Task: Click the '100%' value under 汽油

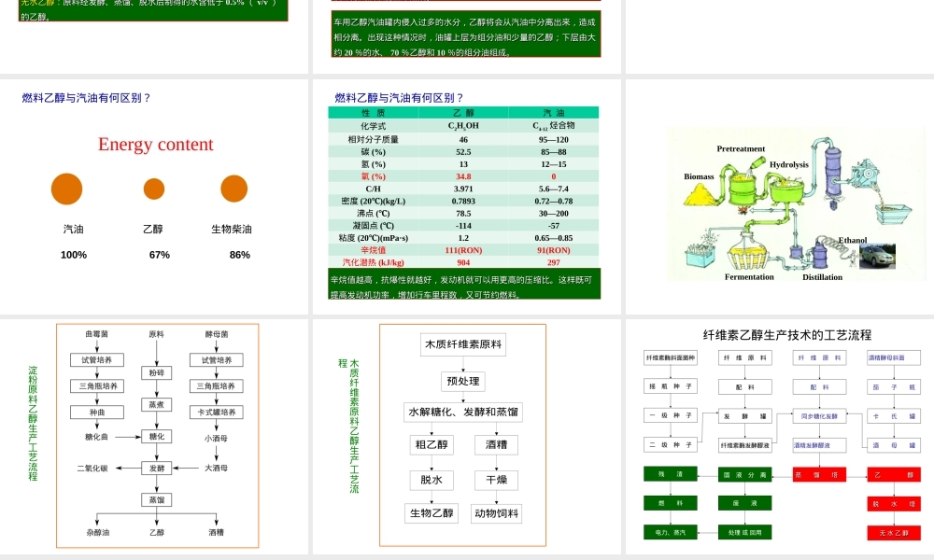Action: 74,255
